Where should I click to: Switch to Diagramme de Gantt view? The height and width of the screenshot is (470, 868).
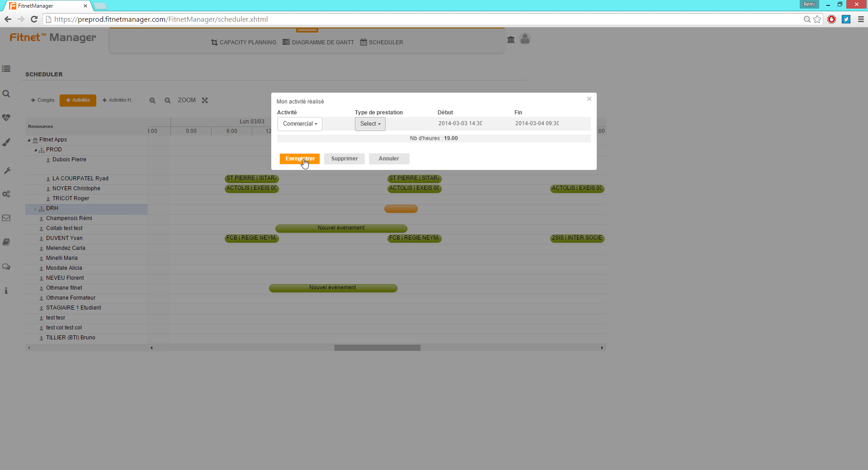(x=318, y=42)
